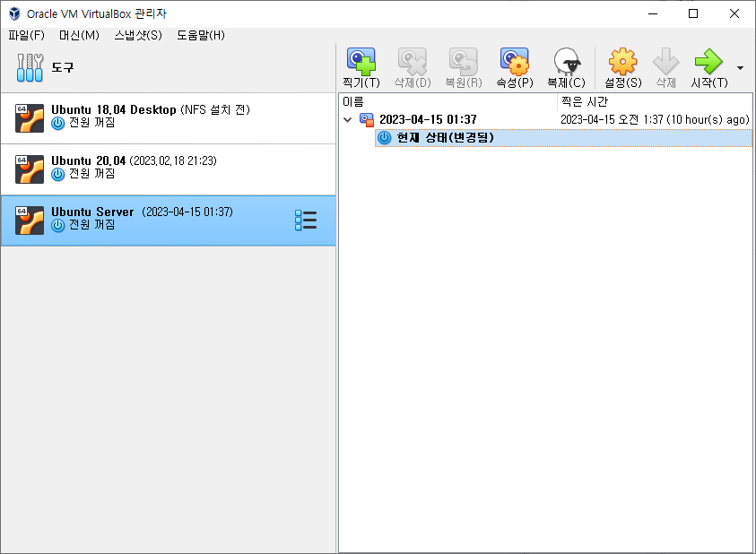
Task: Maximize the VirtualBox manager window
Action: [x=693, y=13]
